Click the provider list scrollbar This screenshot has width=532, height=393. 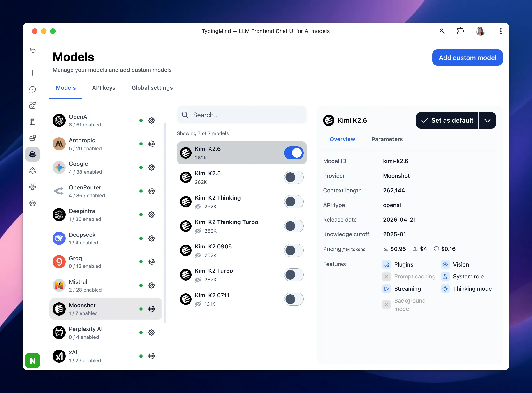(x=165, y=223)
